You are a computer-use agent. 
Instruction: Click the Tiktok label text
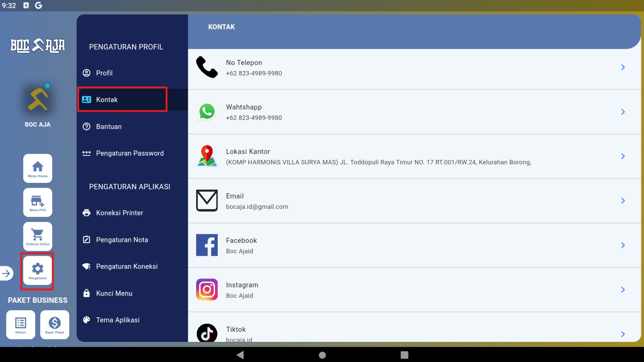(x=236, y=330)
